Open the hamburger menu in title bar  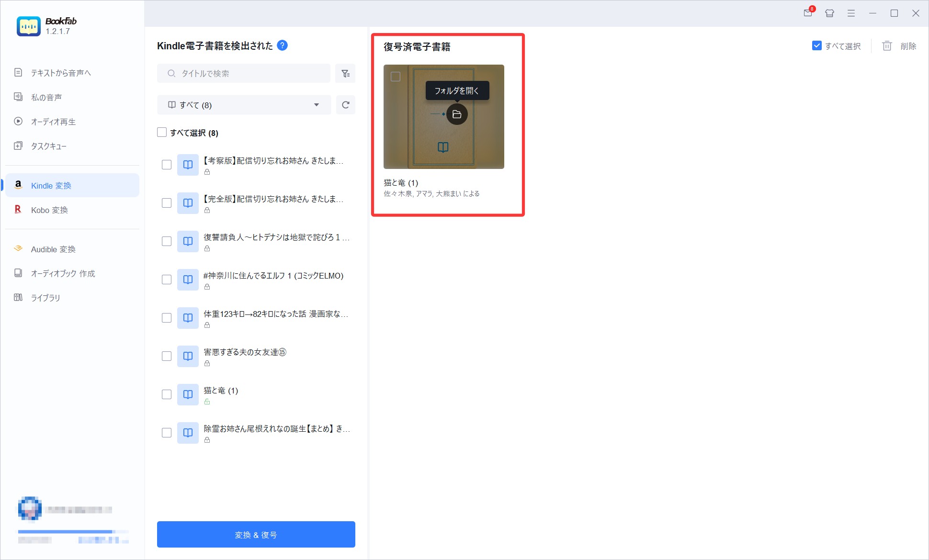click(x=851, y=13)
